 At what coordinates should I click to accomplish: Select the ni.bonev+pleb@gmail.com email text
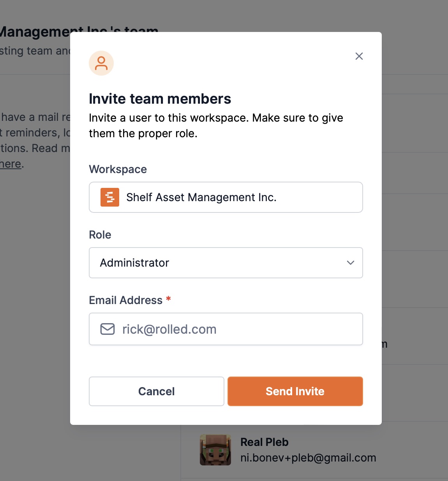point(308,458)
